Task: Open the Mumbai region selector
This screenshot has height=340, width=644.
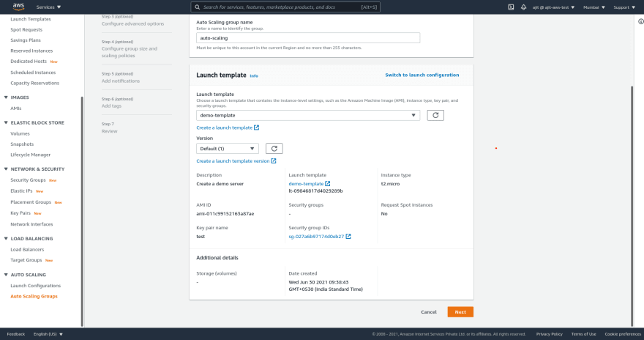Action: tap(594, 7)
